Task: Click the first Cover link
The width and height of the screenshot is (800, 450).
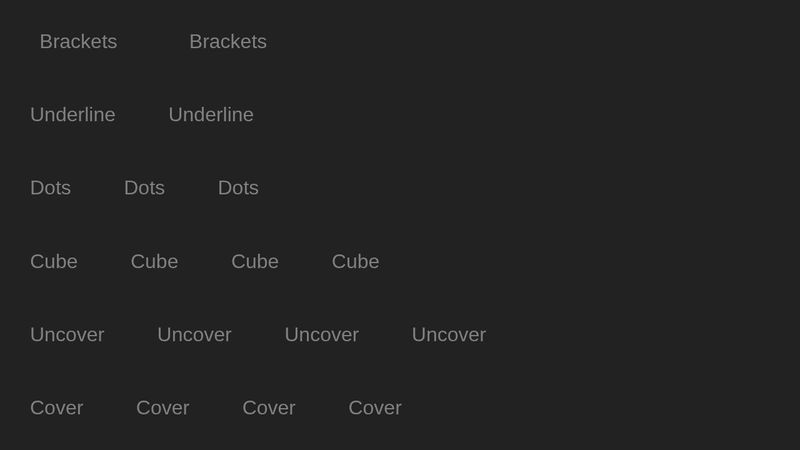Action: [x=57, y=408]
